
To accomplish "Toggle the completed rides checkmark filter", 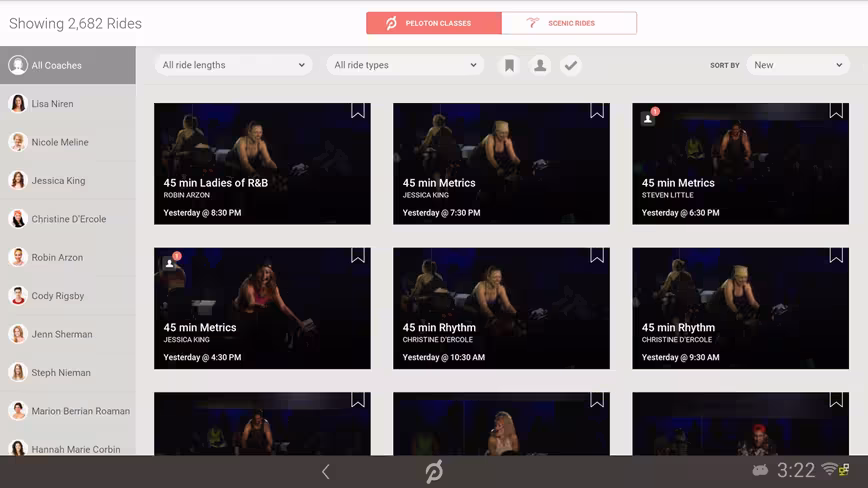I will [x=570, y=66].
